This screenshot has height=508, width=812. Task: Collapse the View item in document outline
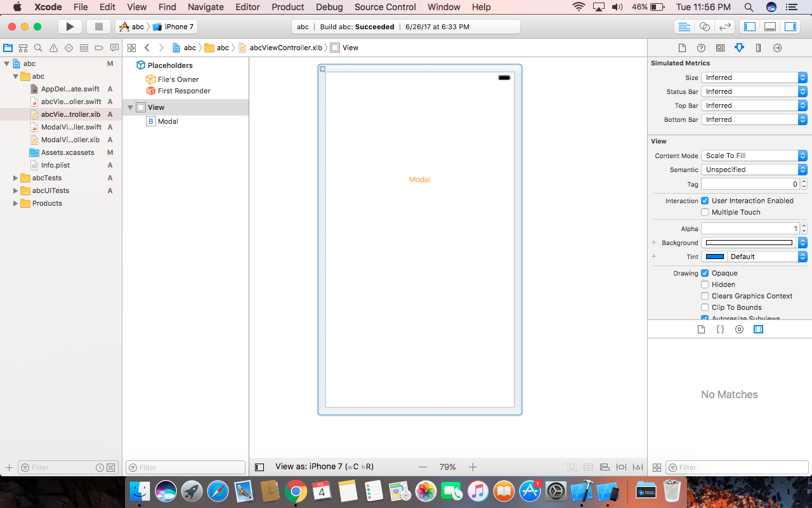(131, 107)
